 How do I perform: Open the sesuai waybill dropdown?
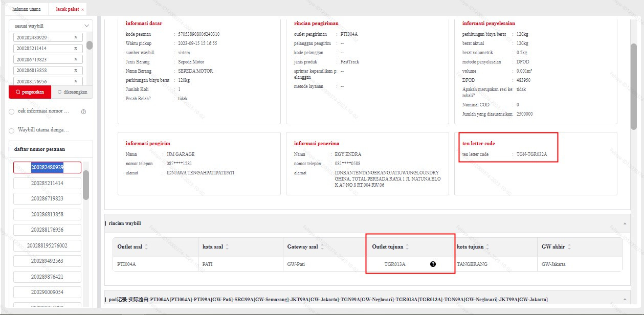point(51,26)
